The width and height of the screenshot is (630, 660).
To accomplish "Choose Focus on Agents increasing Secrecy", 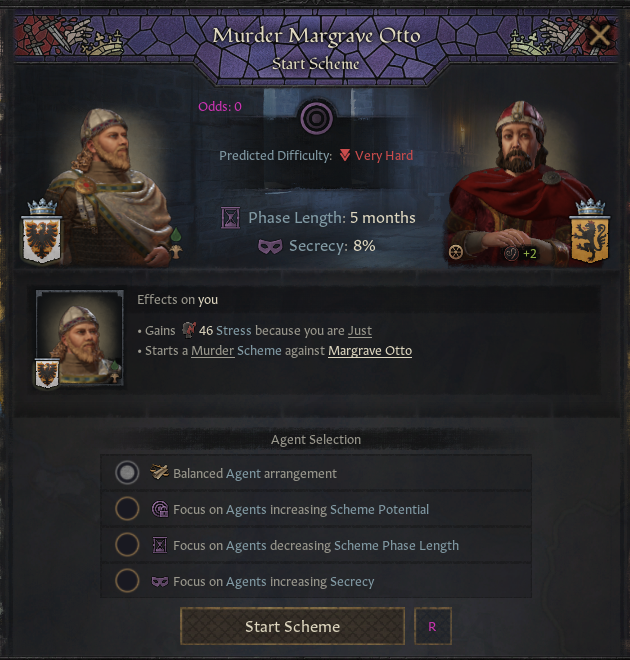I will point(127,581).
